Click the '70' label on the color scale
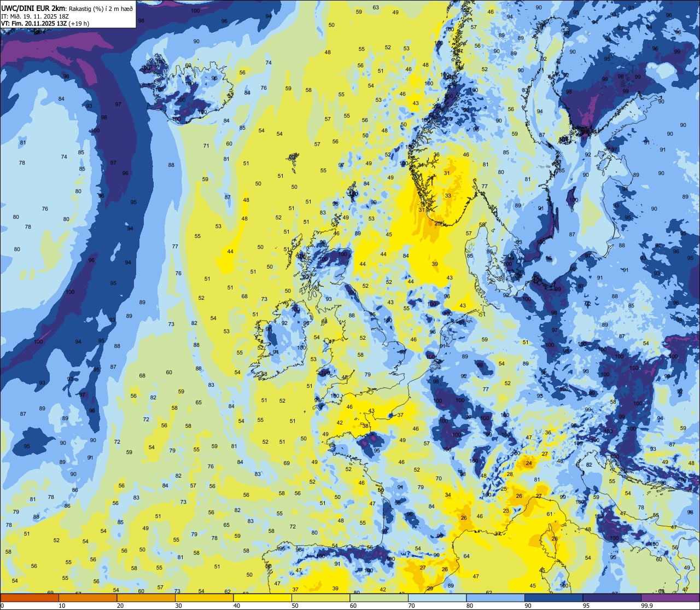 411,606
